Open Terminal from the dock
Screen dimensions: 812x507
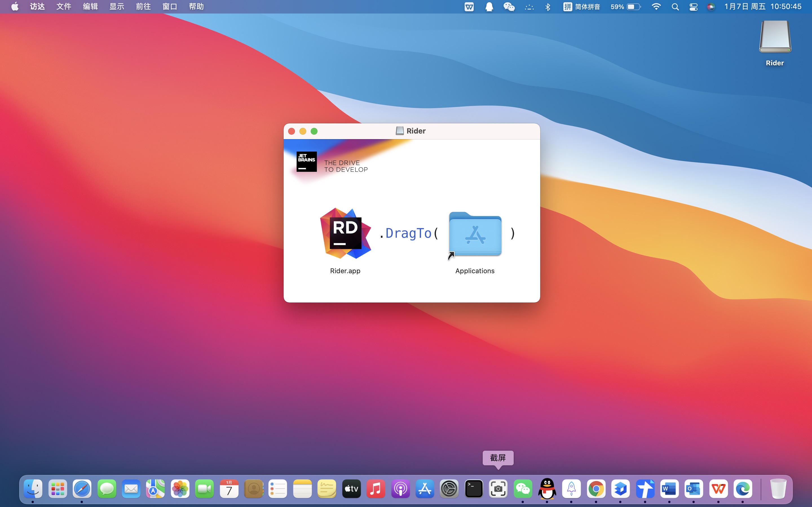coord(473,489)
